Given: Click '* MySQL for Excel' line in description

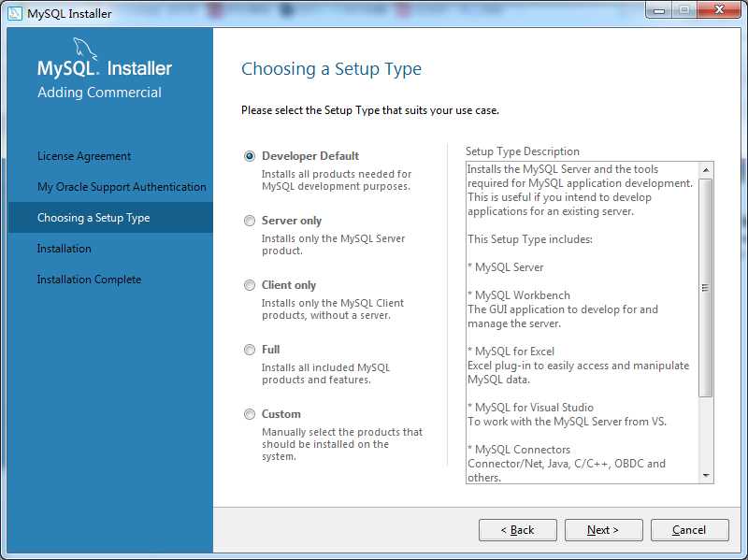Looking at the screenshot, I should tap(511, 352).
